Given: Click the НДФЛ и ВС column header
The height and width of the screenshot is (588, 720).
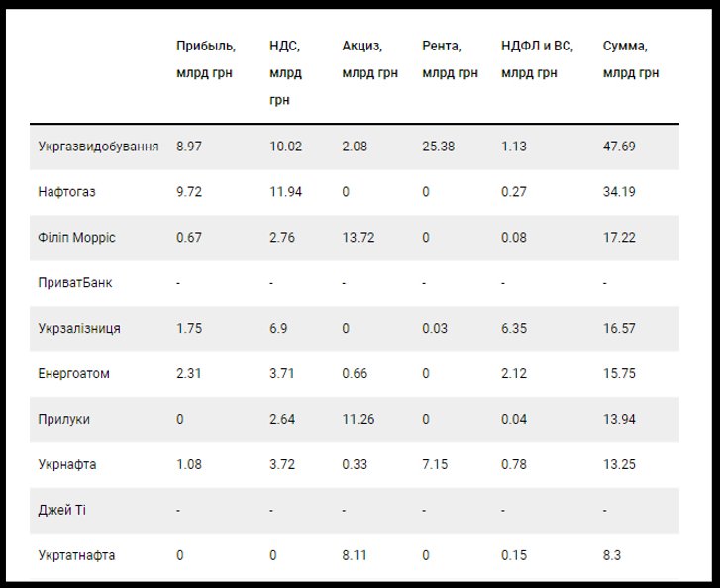Looking at the screenshot, I should [x=537, y=59].
